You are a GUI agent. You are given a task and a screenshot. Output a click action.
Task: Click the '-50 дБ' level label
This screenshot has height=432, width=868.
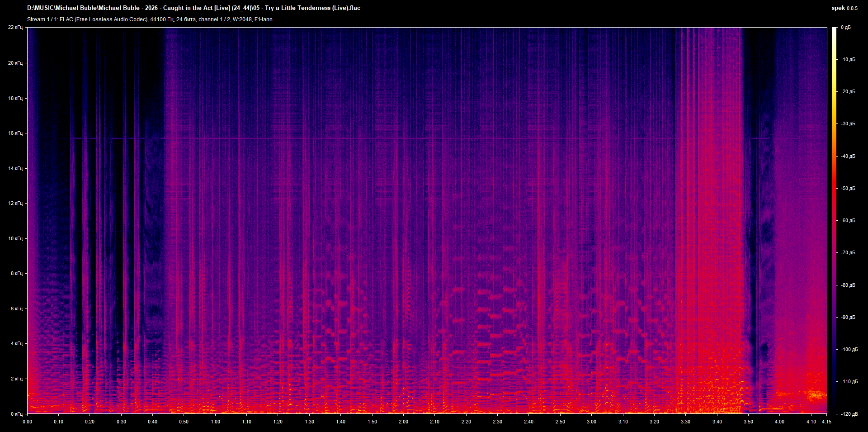(x=848, y=189)
